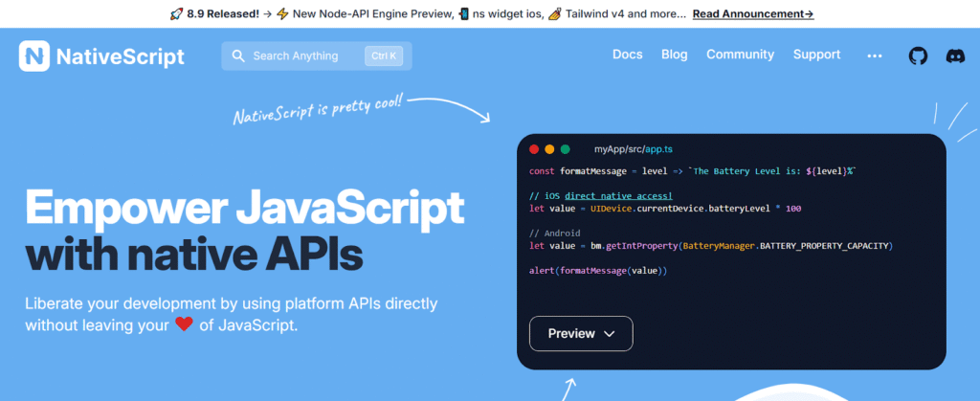Click the app.ts file name
Viewport: 980px width, 401px height.
pos(658,150)
